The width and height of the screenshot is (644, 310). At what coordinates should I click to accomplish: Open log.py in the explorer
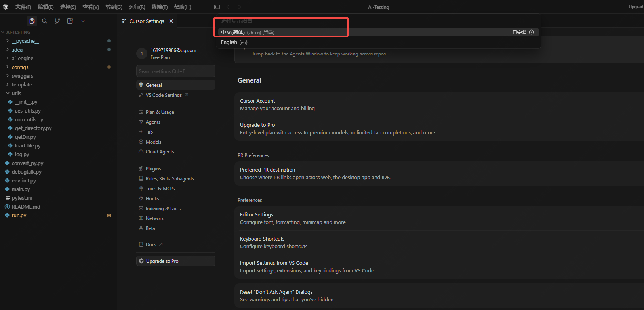[58, 154]
